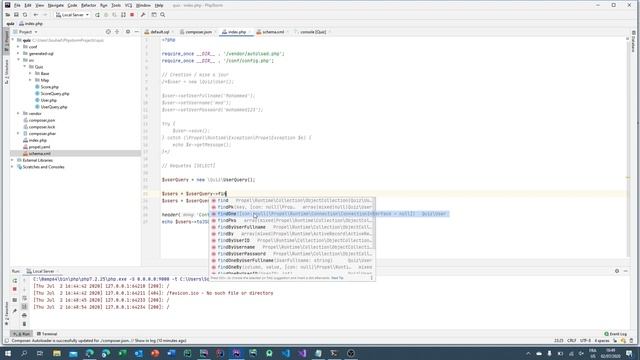
Task: Choose findByUsername in the autocomplete list
Action: pyautogui.click(x=292, y=247)
